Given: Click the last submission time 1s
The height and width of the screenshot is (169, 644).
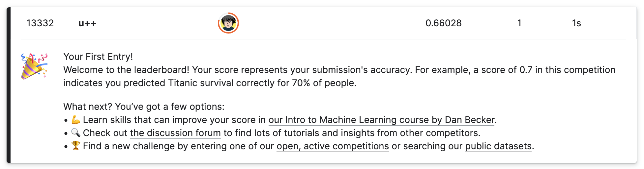Looking at the screenshot, I should click(576, 23).
